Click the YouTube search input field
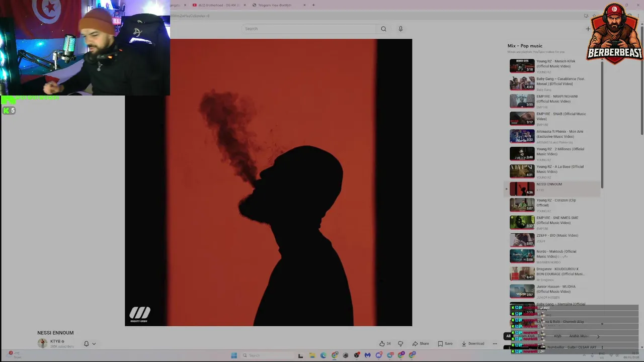This screenshot has width=644, height=362. [x=309, y=29]
